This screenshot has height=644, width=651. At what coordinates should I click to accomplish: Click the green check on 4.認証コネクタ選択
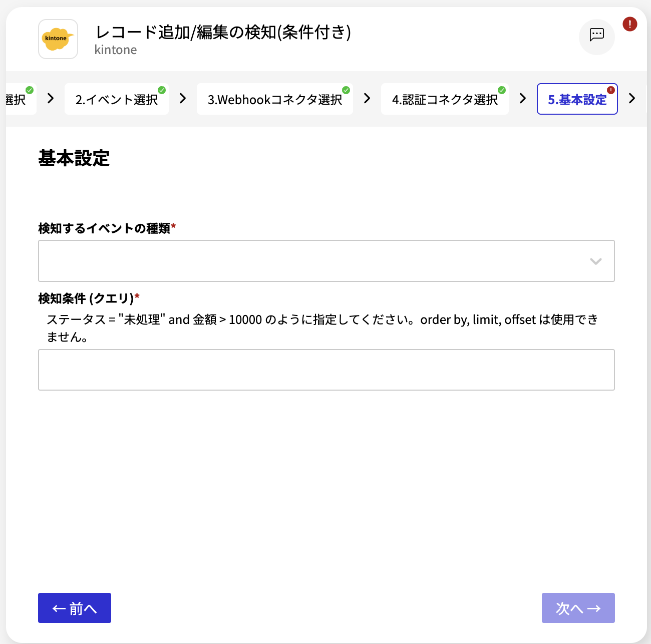[x=502, y=90]
